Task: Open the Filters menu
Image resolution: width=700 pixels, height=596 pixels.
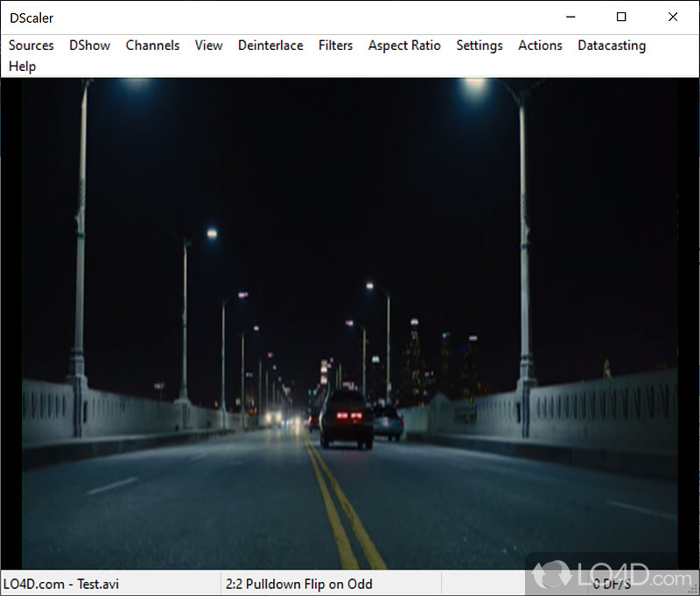Action: click(x=335, y=46)
